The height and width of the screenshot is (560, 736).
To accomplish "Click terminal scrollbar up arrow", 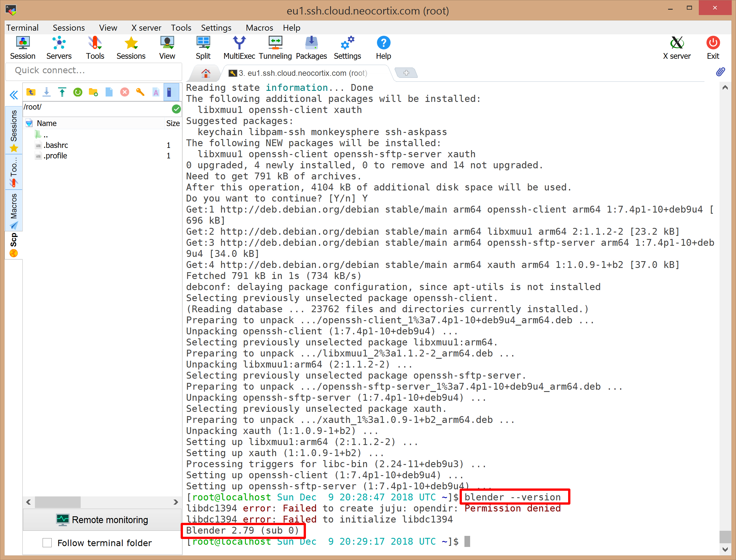I will click(725, 87).
